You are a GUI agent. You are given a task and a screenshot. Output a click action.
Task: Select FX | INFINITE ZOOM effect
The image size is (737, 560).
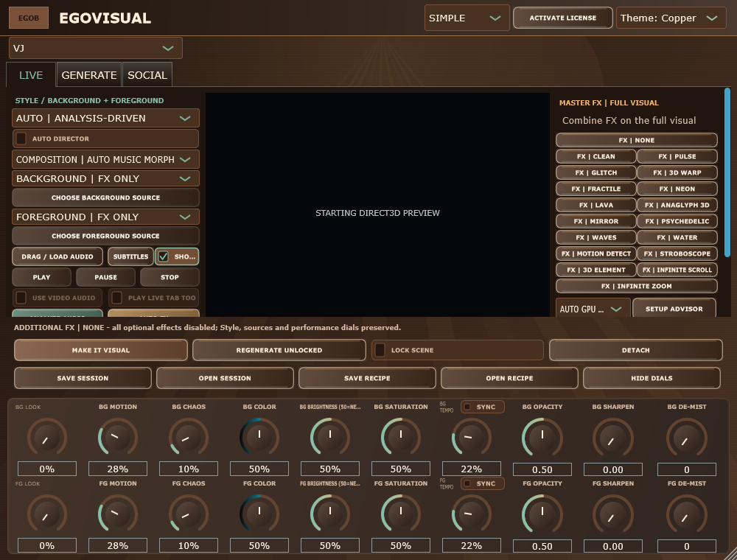tap(637, 286)
